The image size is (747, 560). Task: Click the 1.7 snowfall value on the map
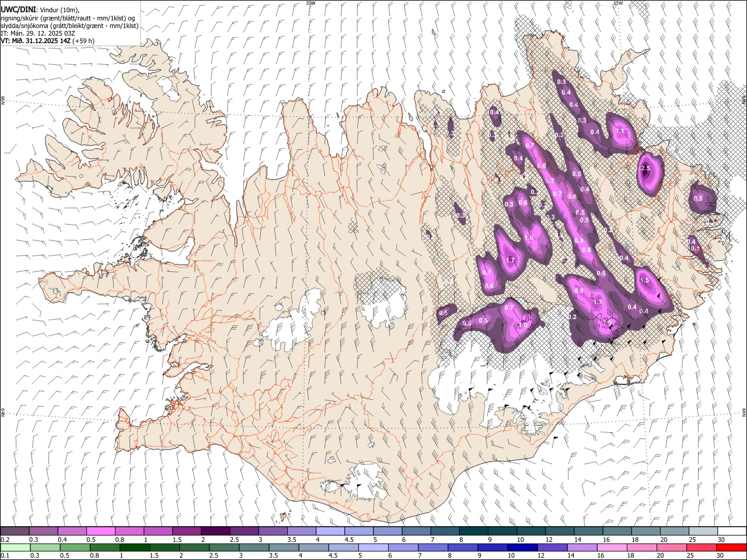tap(511, 260)
